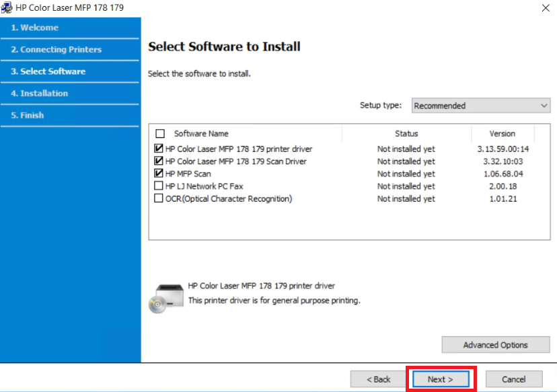Uncheck HP Color Laser MFP Scan Driver
The width and height of the screenshot is (557, 392).
pyautogui.click(x=159, y=161)
